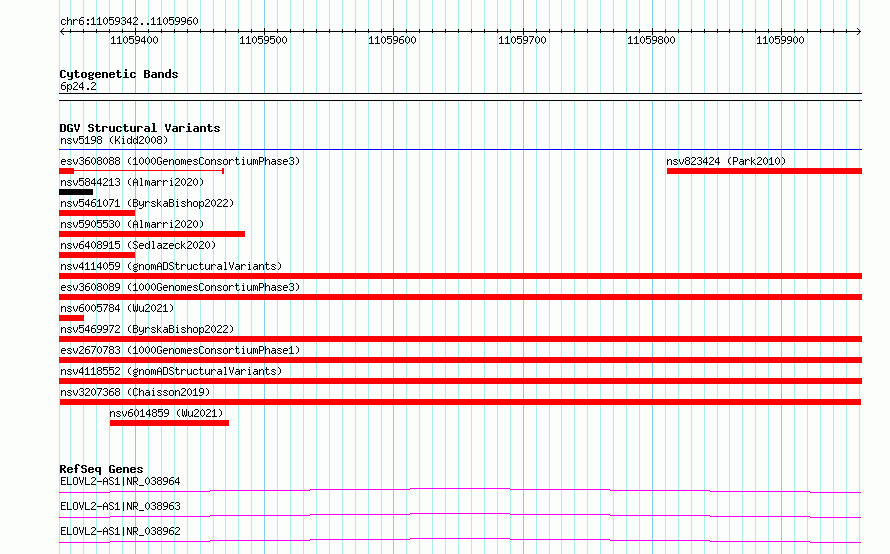
Task: Open nsv5469972 (ByrskaBishop2022) variant
Action: 147,329
